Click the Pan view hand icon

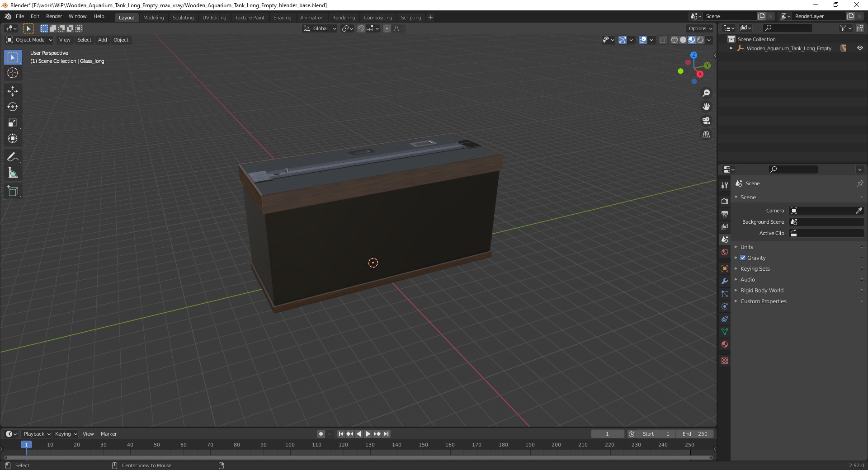click(x=706, y=107)
